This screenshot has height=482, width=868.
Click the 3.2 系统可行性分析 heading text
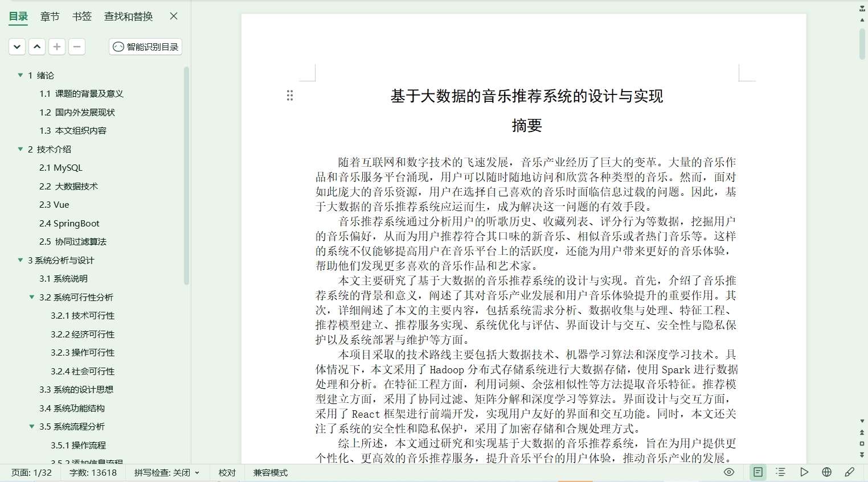click(76, 297)
